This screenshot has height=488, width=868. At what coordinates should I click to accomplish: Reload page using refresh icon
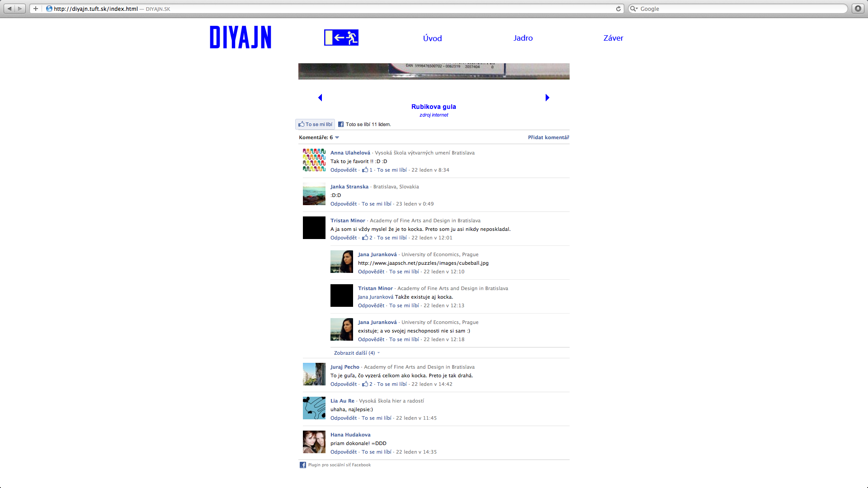tap(618, 9)
